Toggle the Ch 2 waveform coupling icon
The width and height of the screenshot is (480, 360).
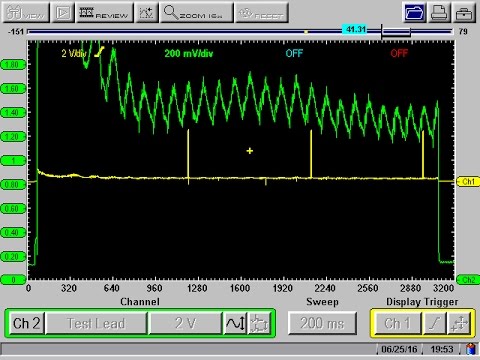coord(235,323)
